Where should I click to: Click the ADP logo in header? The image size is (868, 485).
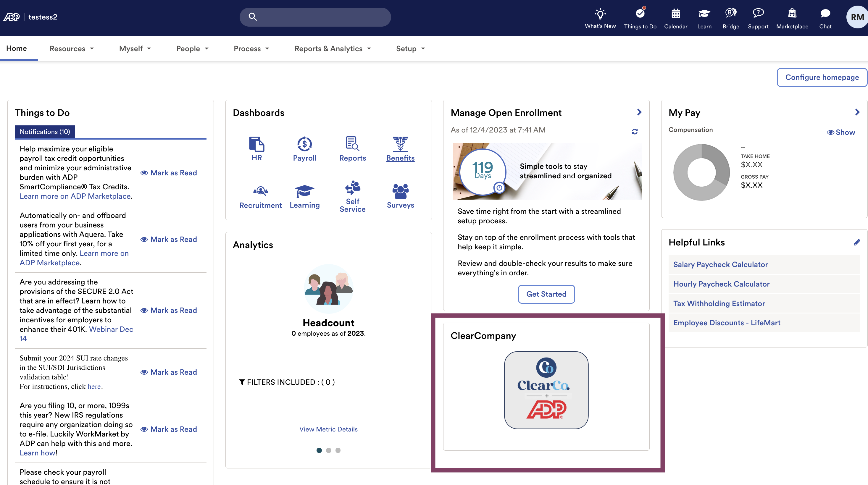tap(12, 17)
